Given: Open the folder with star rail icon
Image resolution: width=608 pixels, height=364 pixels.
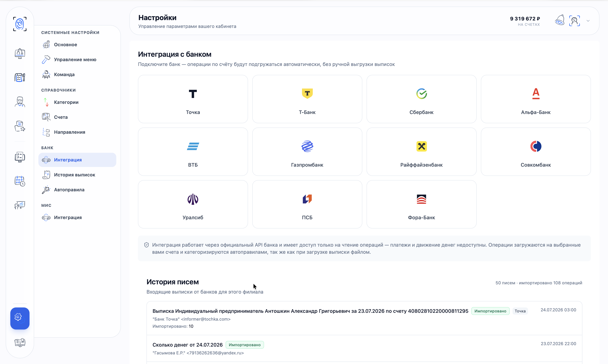Looking at the screenshot, I should coord(20,126).
